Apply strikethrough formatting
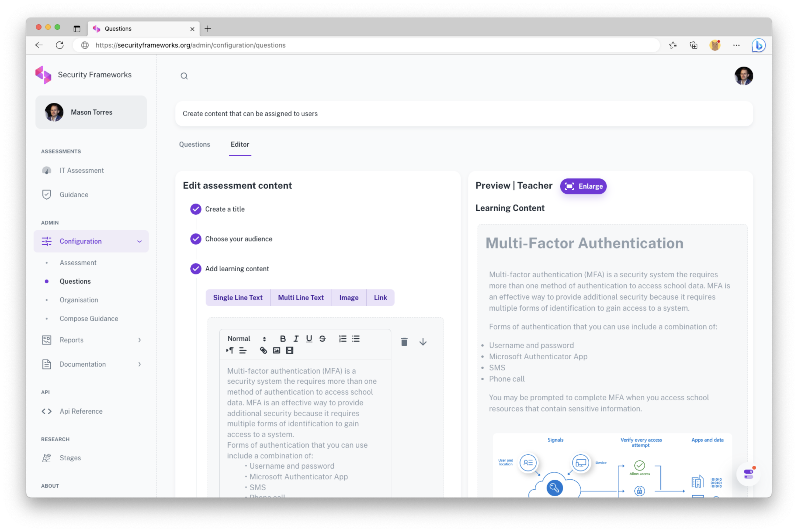798x532 pixels. click(x=322, y=339)
